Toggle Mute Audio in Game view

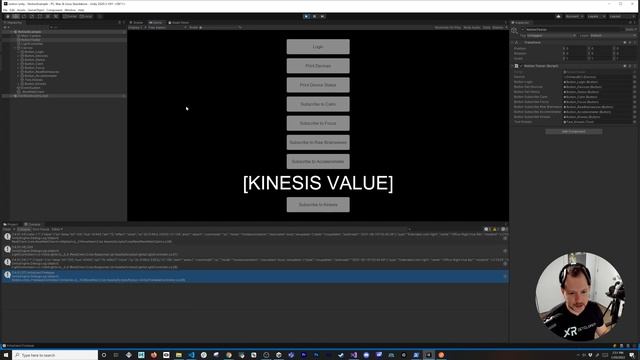click(472, 27)
